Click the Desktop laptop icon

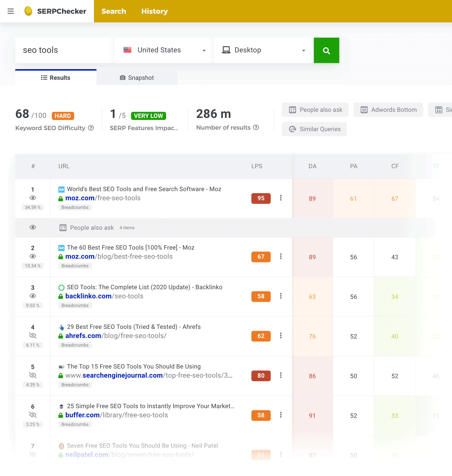coord(226,50)
